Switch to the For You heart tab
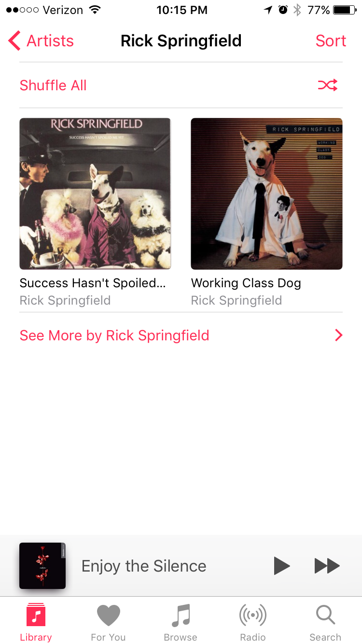 coord(108,623)
